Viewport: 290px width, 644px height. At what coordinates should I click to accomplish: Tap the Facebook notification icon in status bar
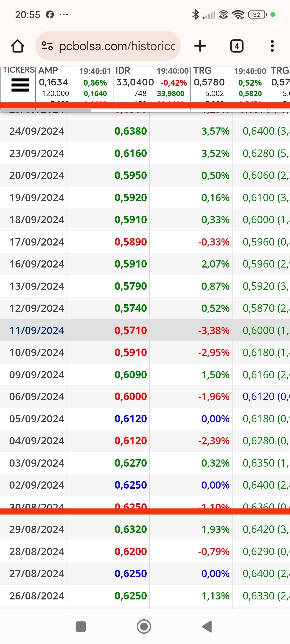pyautogui.click(x=50, y=14)
